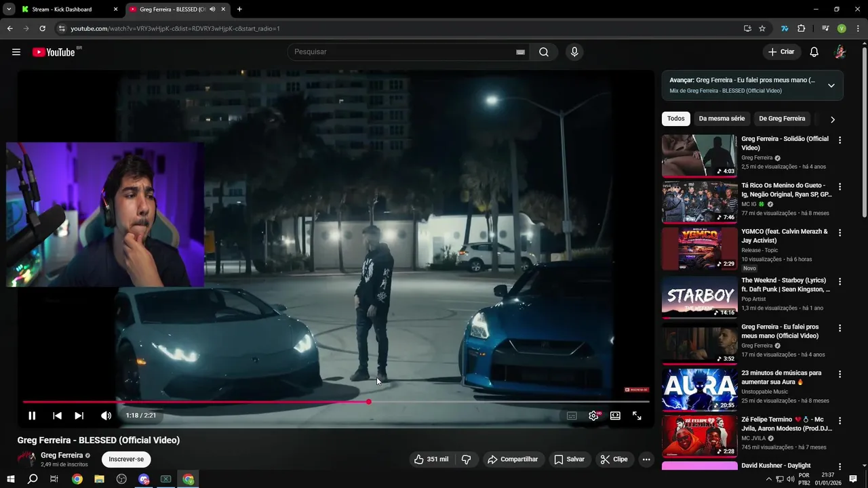This screenshot has width=868, height=488.
Task: Open Starboy video thumbnail
Action: click(699, 297)
